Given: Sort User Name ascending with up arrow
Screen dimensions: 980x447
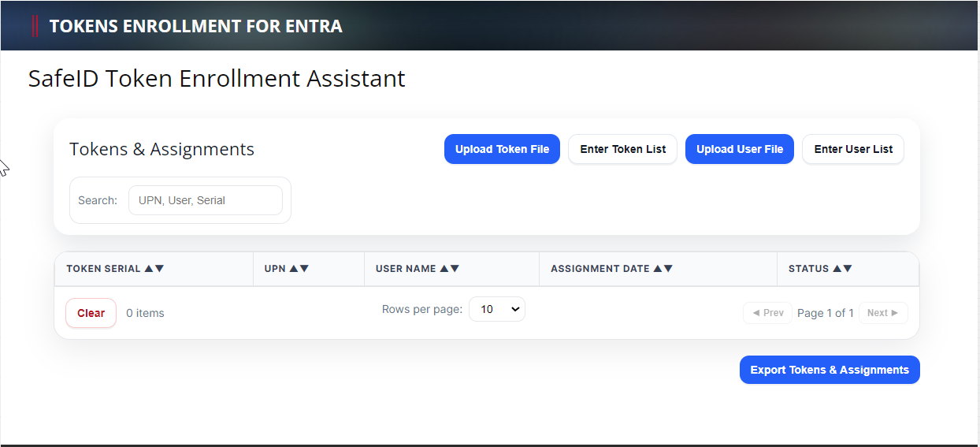Looking at the screenshot, I should [x=444, y=269].
